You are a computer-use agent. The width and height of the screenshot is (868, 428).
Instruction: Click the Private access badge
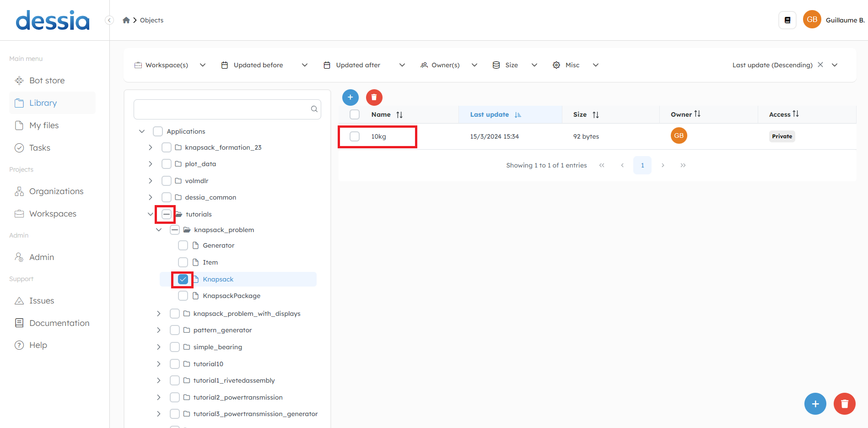[782, 136]
